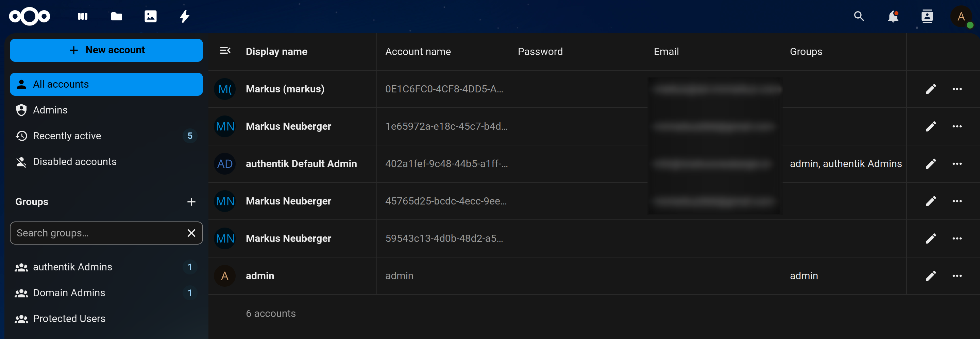View Disabled accounts list
The width and height of the screenshot is (980, 339).
74,162
